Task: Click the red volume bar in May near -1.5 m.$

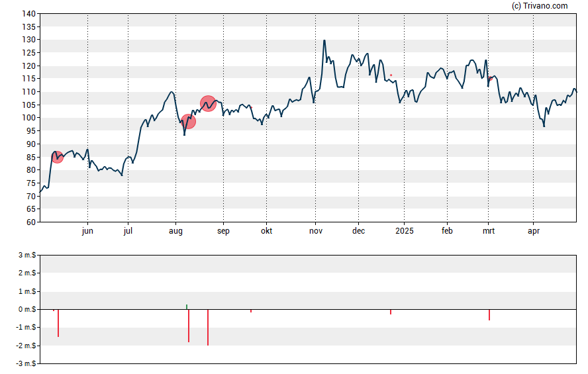Action: pyautogui.click(x=58, y=323)
